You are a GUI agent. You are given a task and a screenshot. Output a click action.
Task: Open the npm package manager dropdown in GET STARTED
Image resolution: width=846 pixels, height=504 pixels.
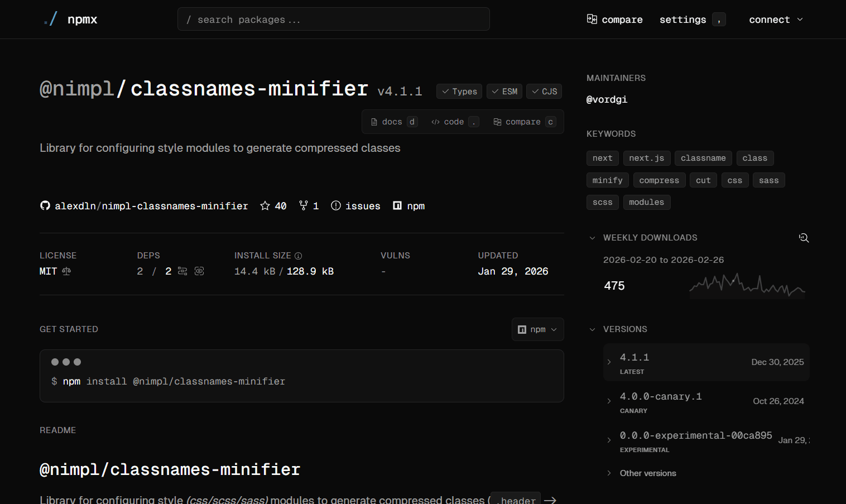[537, 329]
